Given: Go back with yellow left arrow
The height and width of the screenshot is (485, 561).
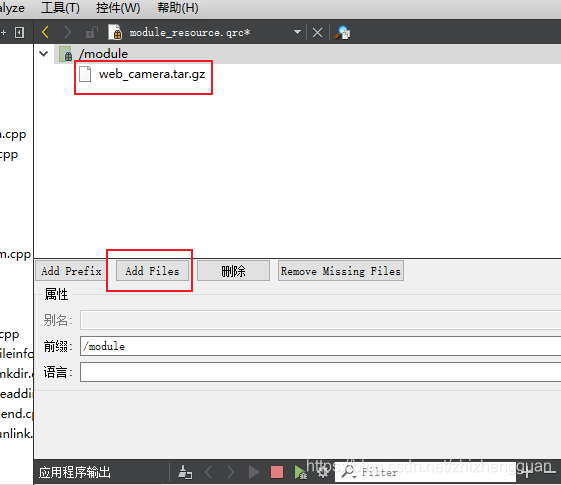Looking at the screenshot, I should (x=45, y=32).
